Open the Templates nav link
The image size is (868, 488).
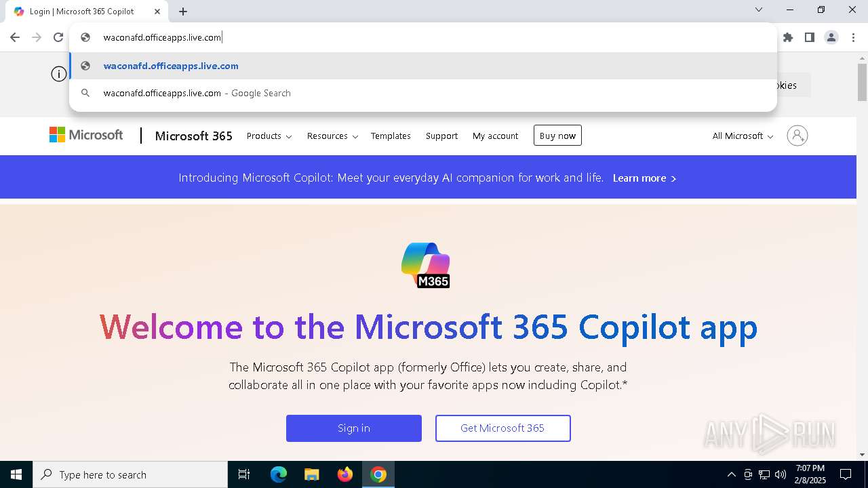[391, 136]
